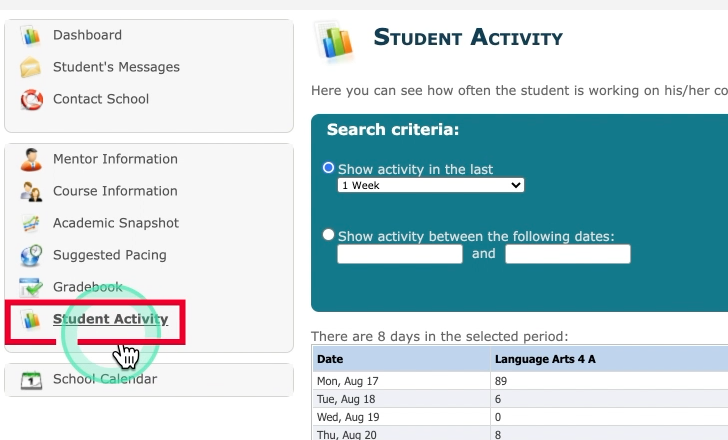Click the value 6 for Tue, Aug 18
The height and width of the screenshot is (440, 728).
(x=498, y=399)
